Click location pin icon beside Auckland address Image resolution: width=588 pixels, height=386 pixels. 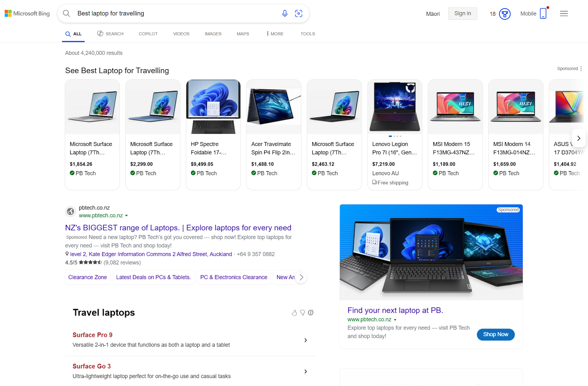click(x=67, y=254)
